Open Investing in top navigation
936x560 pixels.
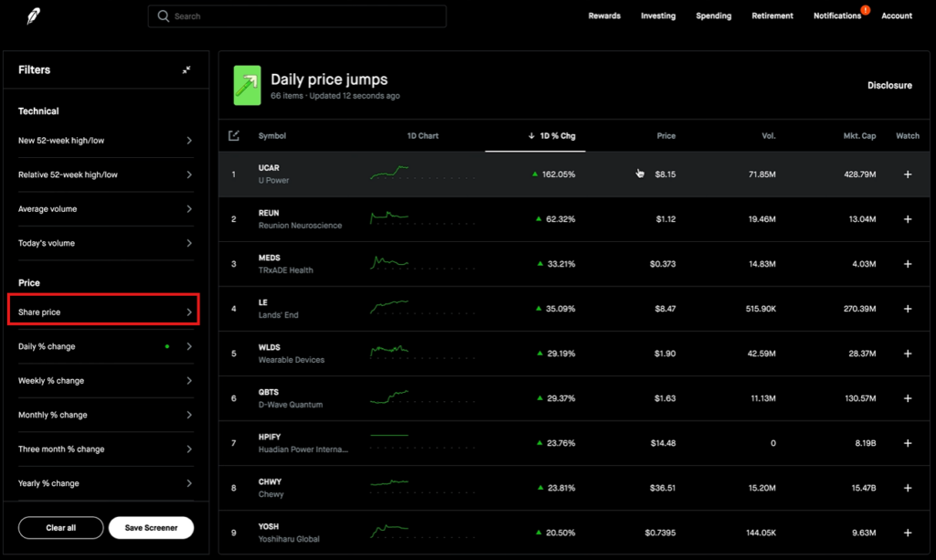tap(658, 16)
